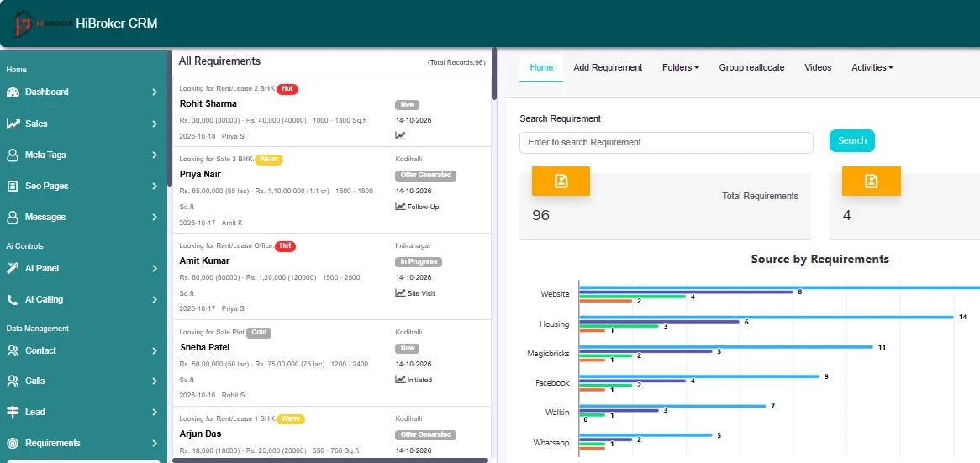Open the Videos tab

click(x=818, y=67)
